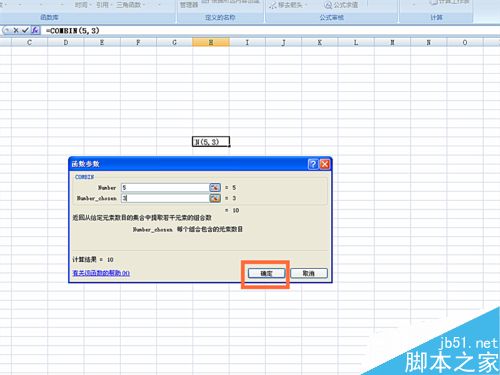Image resolution: width=500 pixels, height=375 pixels.
Task: Click the 确定 (OK) button
Action: [266, 273]
